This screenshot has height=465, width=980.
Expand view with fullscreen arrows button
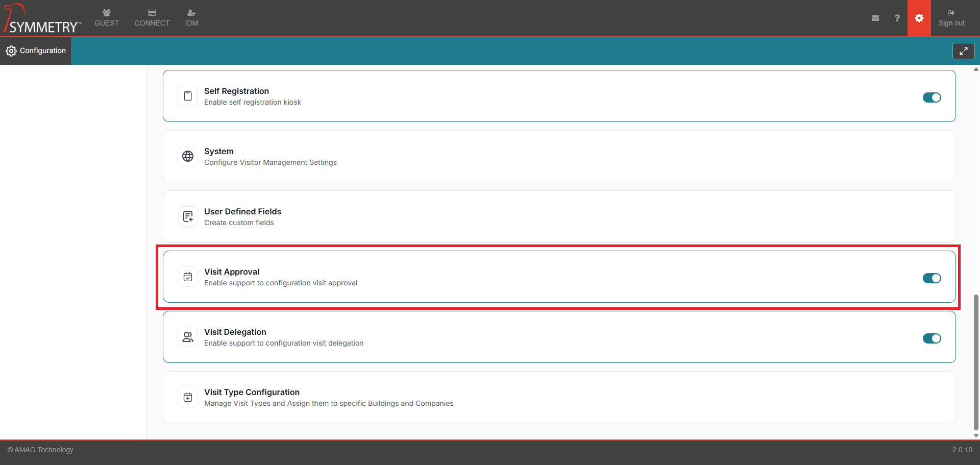point(963,51)
